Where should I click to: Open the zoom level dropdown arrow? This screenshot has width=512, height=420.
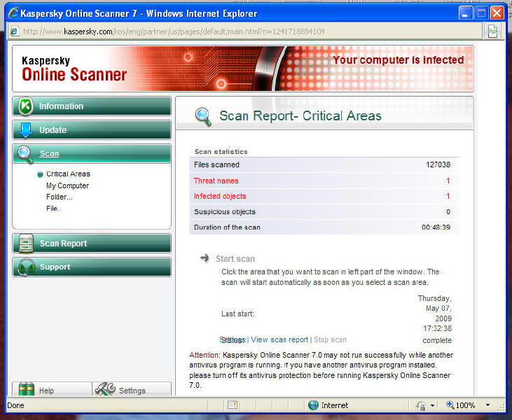[x=488, y=405]
